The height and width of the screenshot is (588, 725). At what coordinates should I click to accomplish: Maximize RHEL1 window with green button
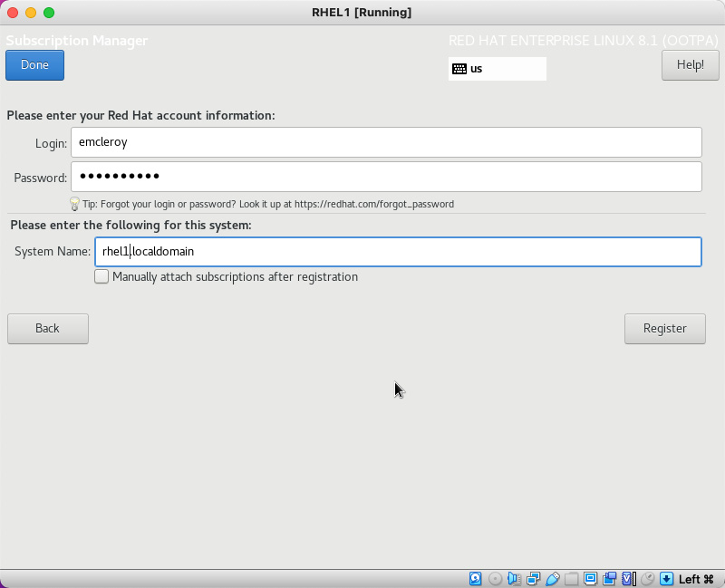pos(49,13)
